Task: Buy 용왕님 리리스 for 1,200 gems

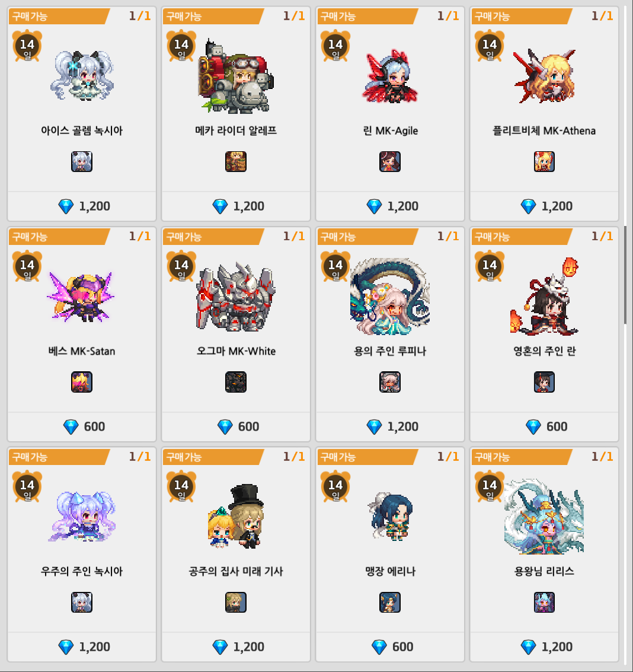Action: coord(544,646)
